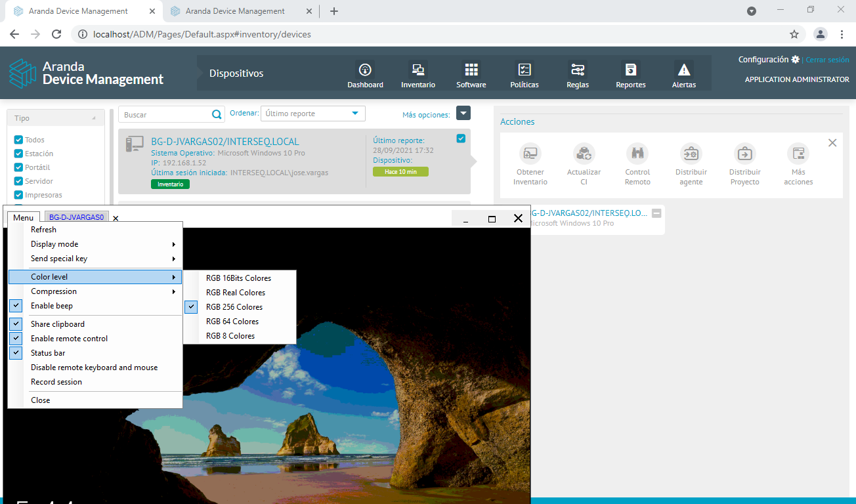Open the Ordenar Último reporte dropdown
This screenshot has height=504, width=856.
point(312,114)
